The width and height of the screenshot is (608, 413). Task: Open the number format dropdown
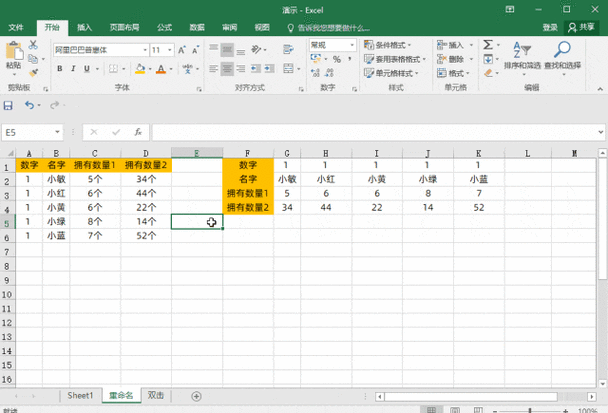352,45
